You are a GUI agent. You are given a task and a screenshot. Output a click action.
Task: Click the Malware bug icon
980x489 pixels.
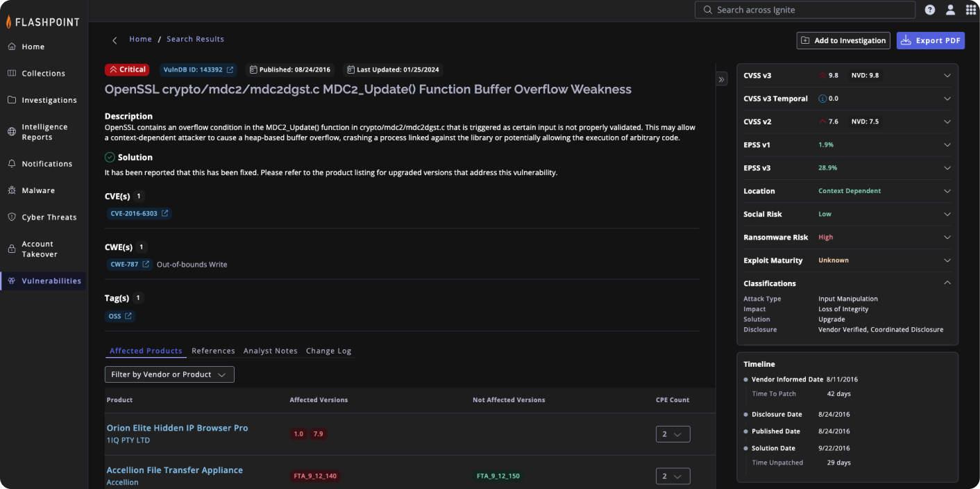tap(12, 190)
